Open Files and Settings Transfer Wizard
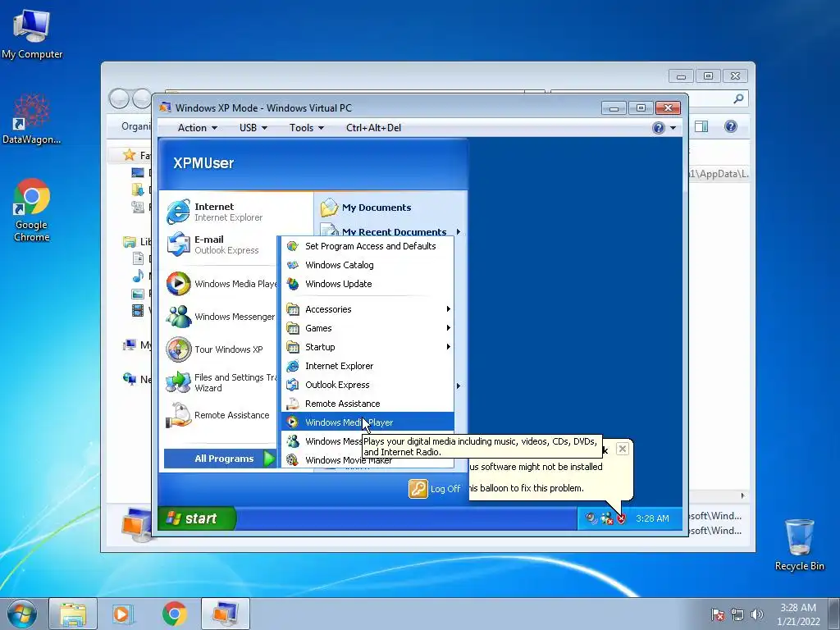 point(220,382)
